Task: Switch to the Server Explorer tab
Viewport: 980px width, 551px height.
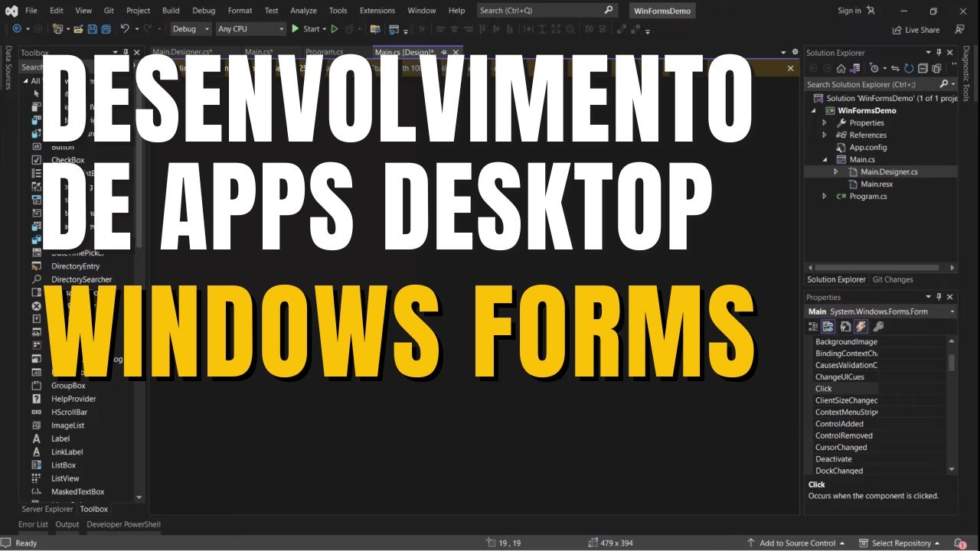Action: pos(47,509)
